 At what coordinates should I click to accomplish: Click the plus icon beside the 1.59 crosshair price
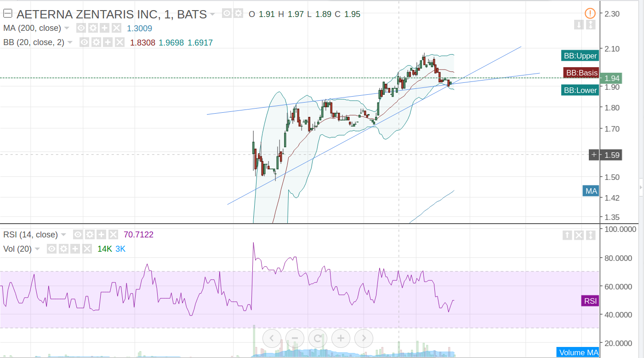click(594, 155)
